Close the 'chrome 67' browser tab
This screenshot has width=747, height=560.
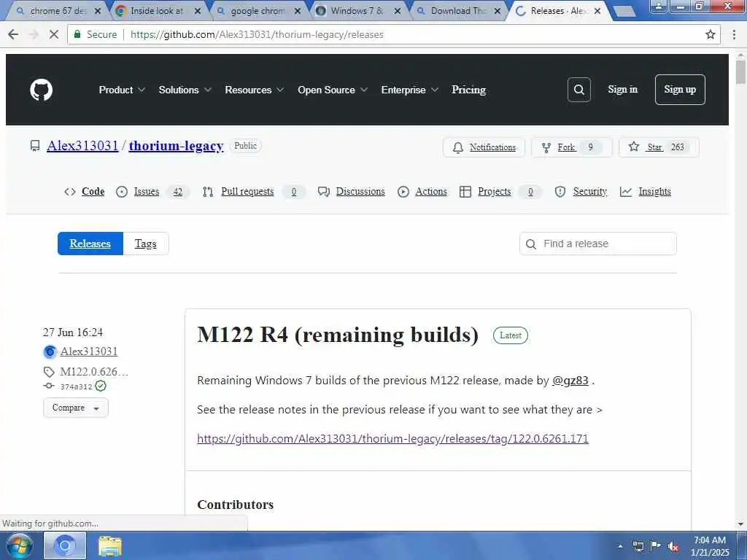coord(97,11)
